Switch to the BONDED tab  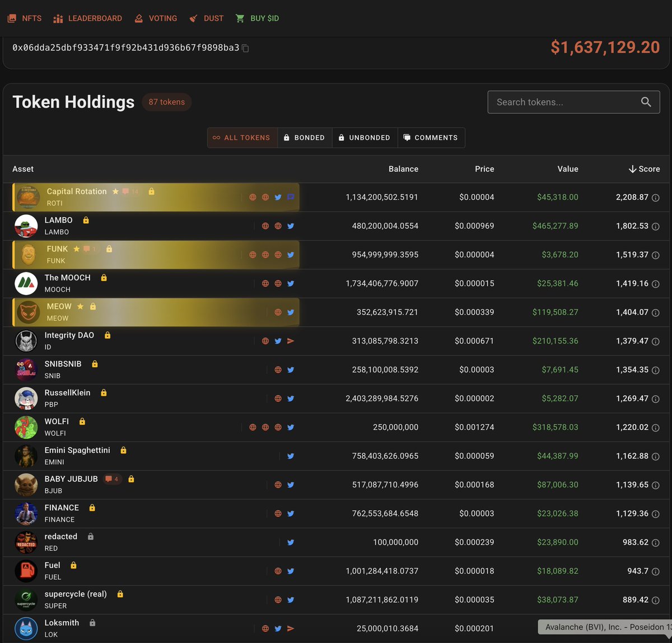[305, 138]
